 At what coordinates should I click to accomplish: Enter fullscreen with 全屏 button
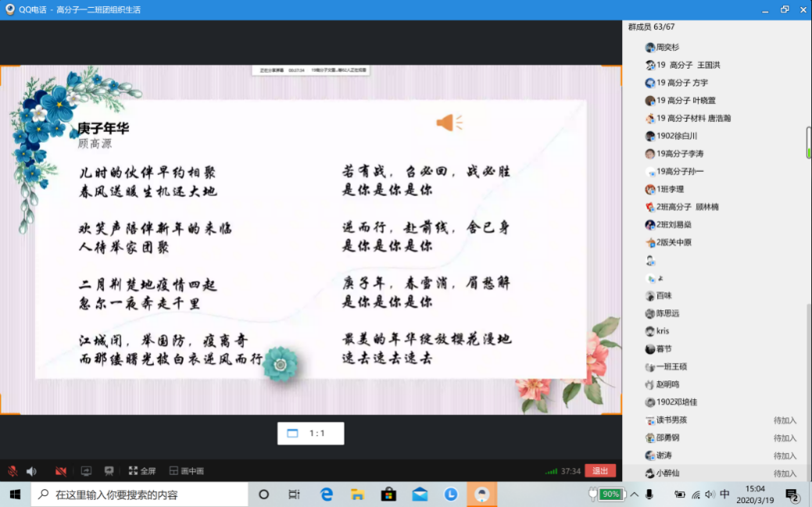142,471
